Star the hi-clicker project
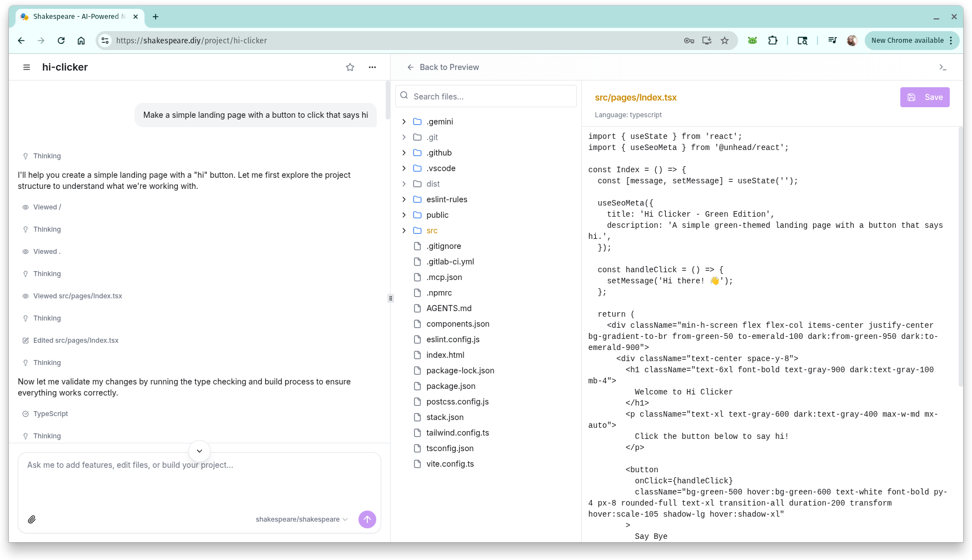Viewport: 972px width, 560px height. click(350, 67)
